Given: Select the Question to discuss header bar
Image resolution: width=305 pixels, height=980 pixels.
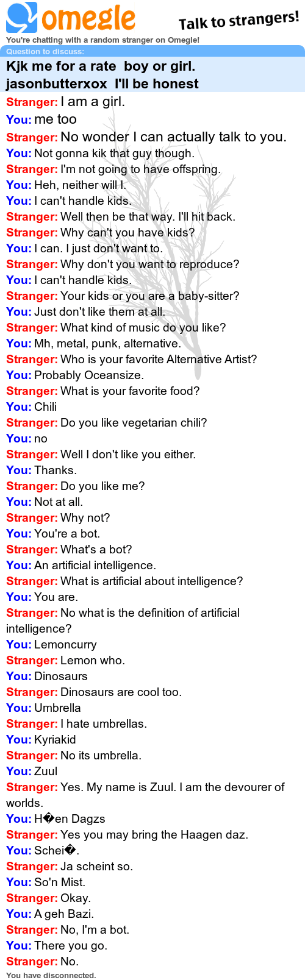Looking at the screenshot, I should point(152,51).
